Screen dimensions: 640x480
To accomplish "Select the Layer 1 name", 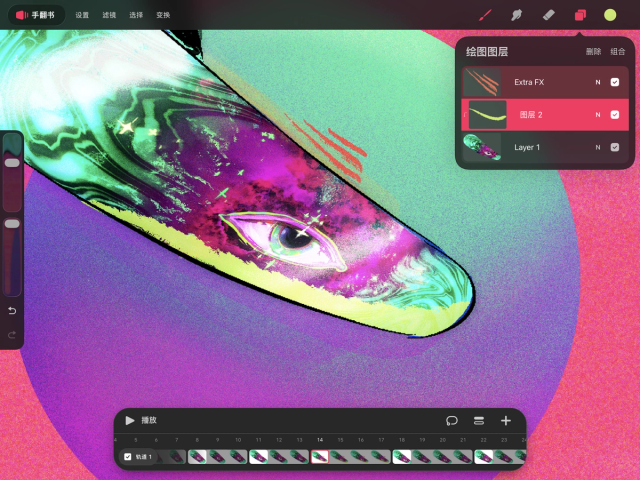I will coord(527,147).
